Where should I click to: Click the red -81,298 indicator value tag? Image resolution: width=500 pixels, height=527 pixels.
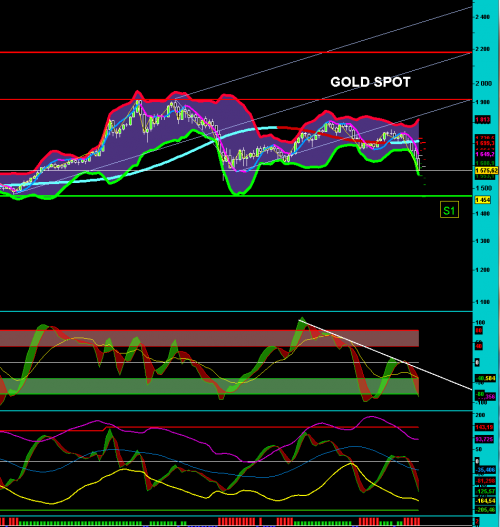[x=485, y=481]
